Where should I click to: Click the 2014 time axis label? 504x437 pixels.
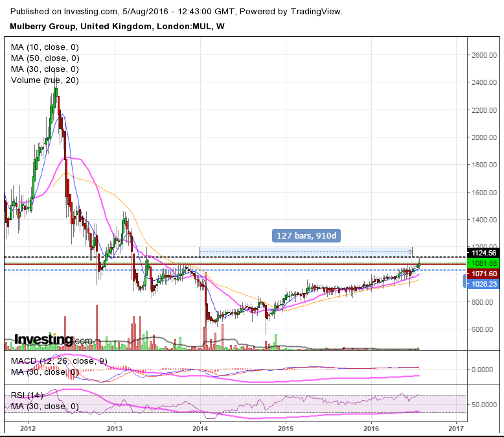click(200, 429)
